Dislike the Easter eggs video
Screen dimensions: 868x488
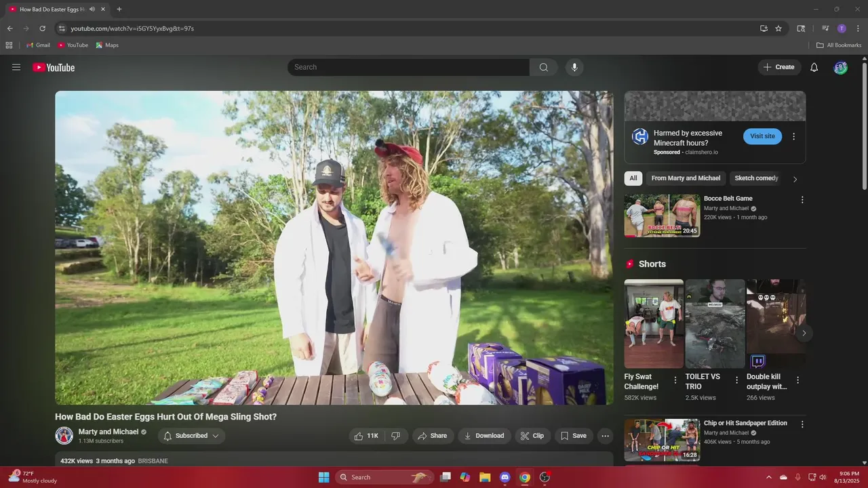coord(396,436)
